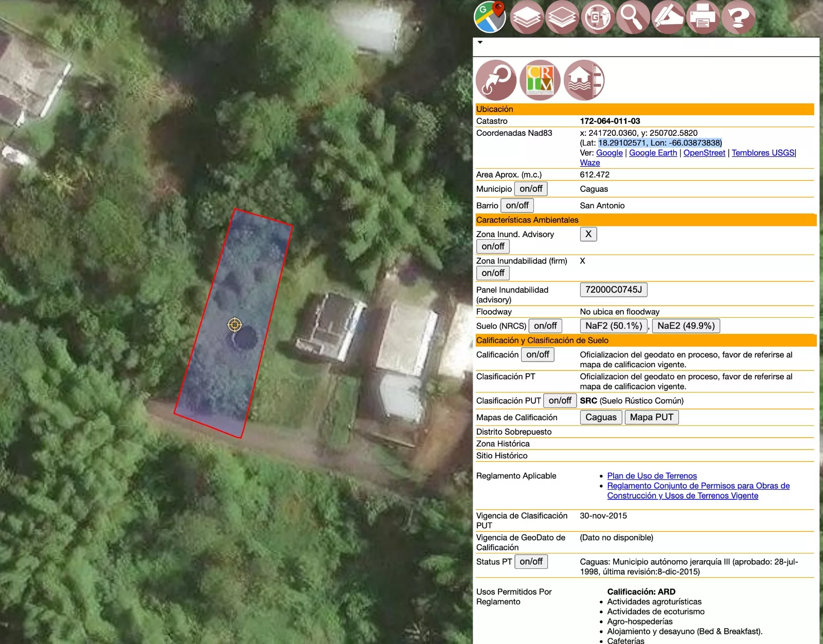Select the catastro number 172-064-011-03
This screenshot has width=823, height=644.
(610, 121)
